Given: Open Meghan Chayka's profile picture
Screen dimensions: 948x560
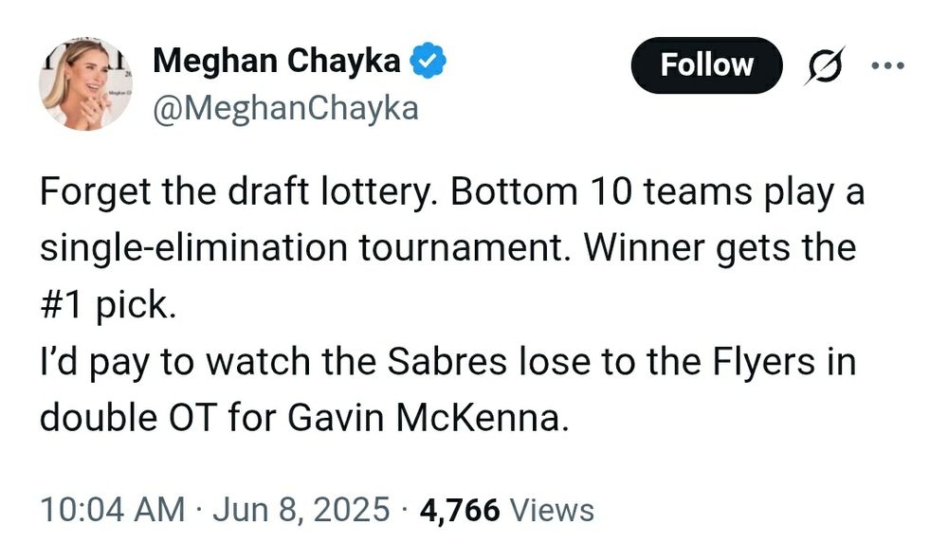Looking at the screenshot, I should tap(84, 84).
